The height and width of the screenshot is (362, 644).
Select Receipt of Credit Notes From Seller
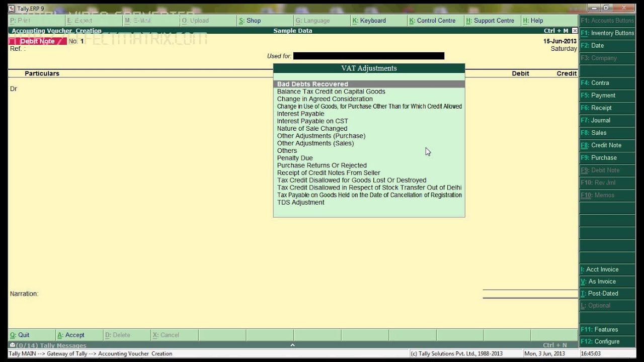tap(329, 173)
